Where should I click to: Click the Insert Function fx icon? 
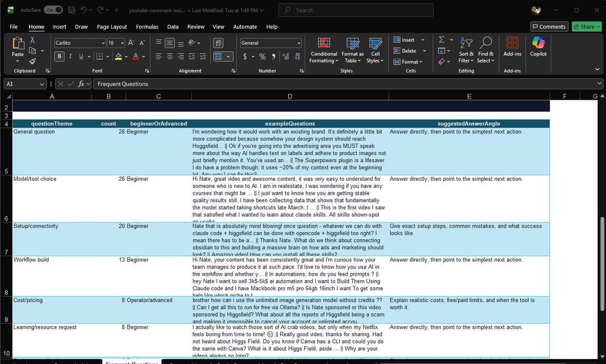tap(81, 84)
